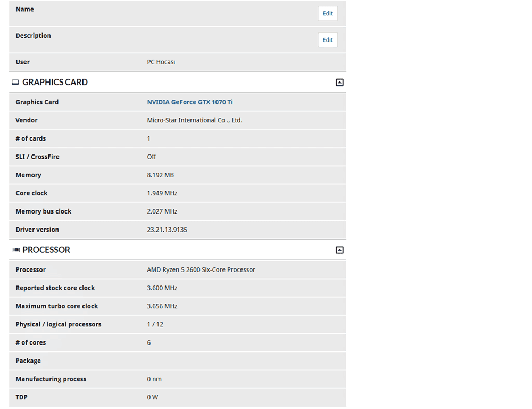Viewport: 532px width, 409px height.
Task: Click the 1.949 MHz core clock value
Action: [162, 193]
